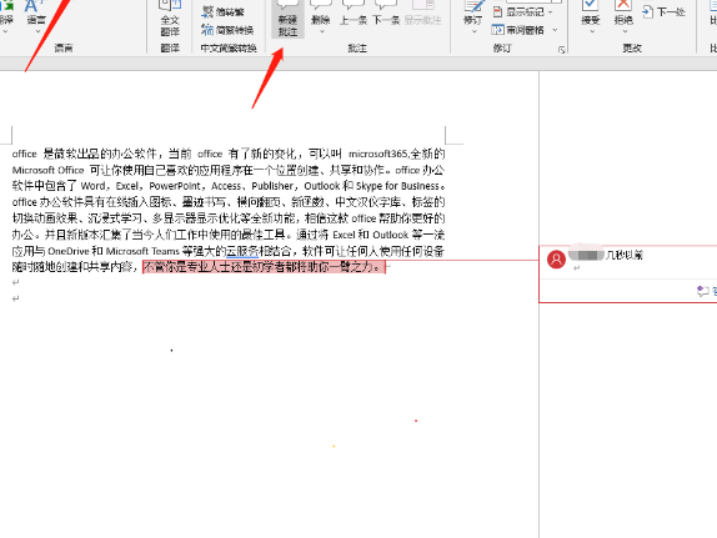Screen dimensions: 717x538
Task: Click the comment timestamp 几秒以前
Action: [625, 255]
